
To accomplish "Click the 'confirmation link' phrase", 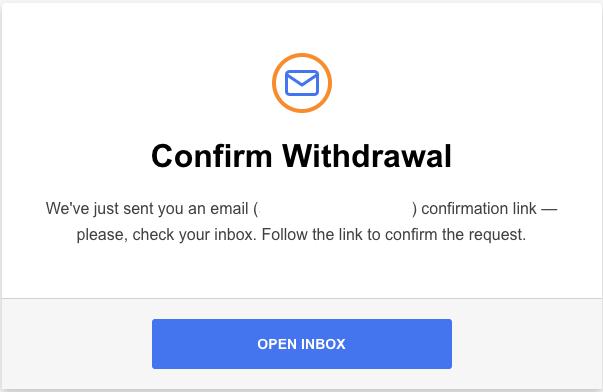I will (x=479, y=209).
